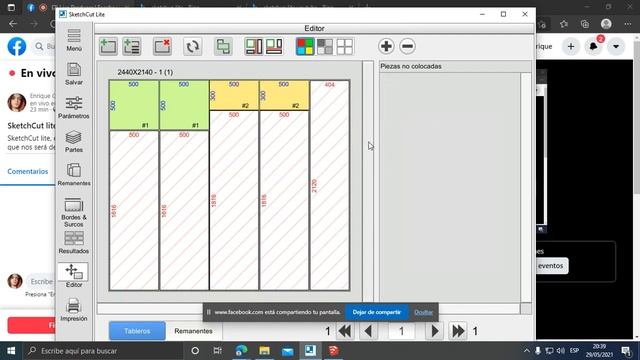Image resolution: width=640 pixels, height=360 pixels.
Task: Open the Resultados panel
Action: pos(74,242)
